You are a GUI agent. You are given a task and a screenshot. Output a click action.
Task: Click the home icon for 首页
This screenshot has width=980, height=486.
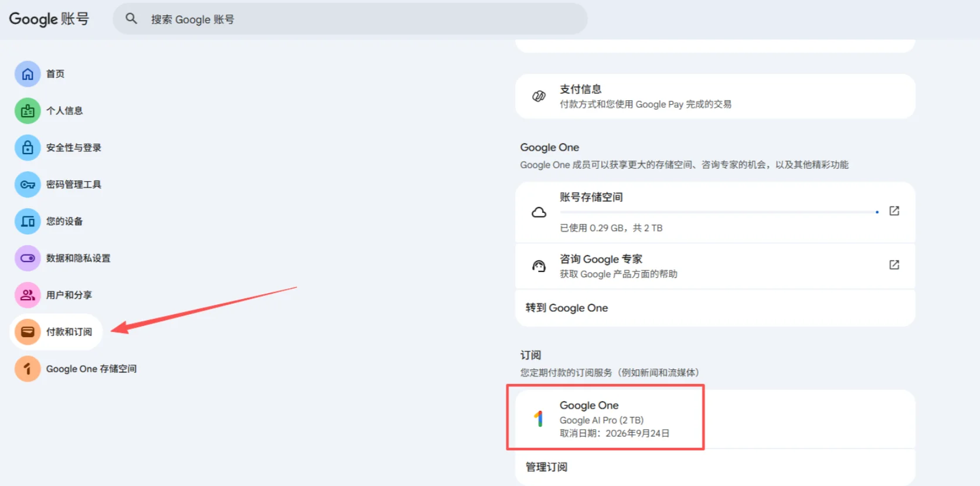point(28,74)
